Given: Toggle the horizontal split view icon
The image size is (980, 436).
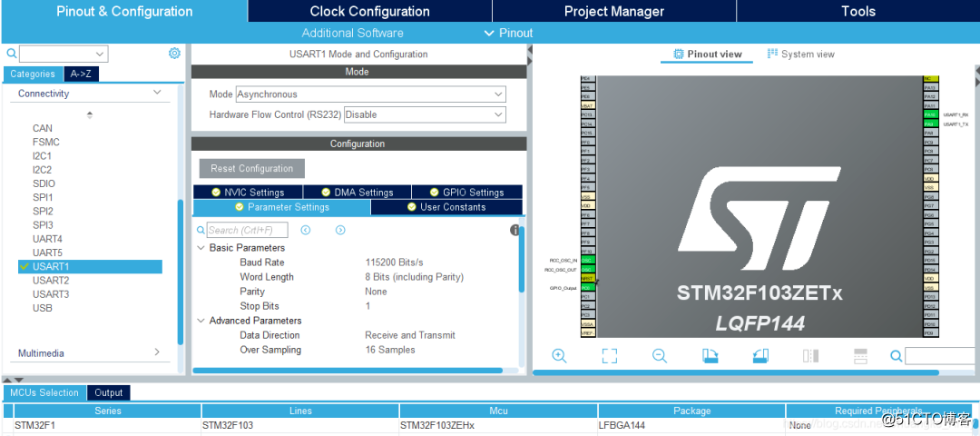Looking at the screenshot, I should click(x=860, y=356).
